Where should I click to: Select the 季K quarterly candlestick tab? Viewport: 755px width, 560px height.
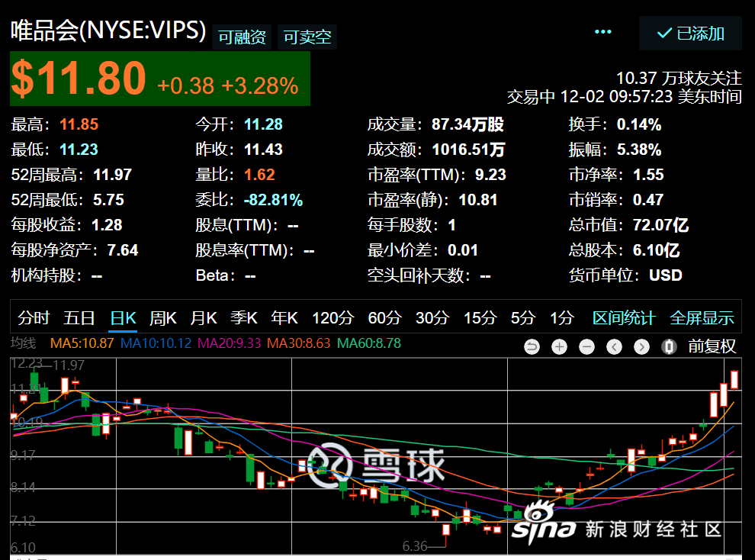point(243,318)
